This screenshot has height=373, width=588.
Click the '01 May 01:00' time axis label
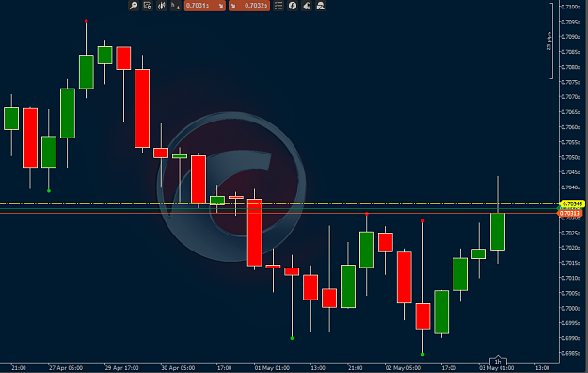coord(272,368)
